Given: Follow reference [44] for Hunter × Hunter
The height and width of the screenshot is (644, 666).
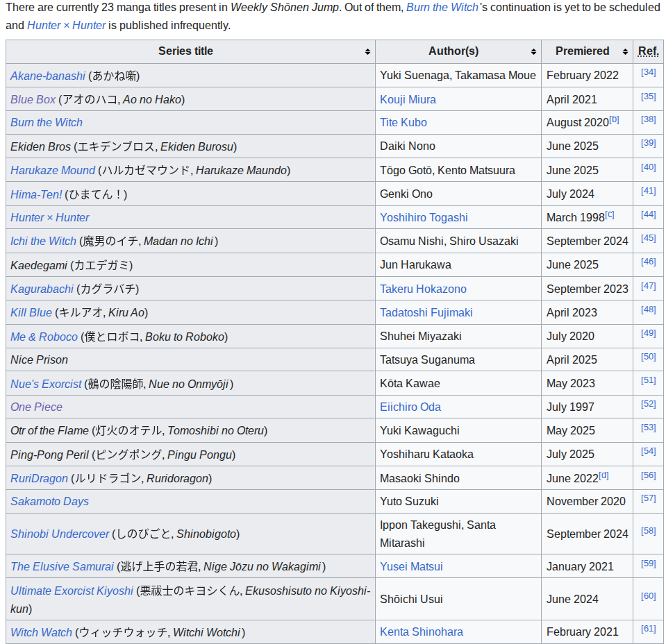Looking at the screenshot, I should click(x=648, y=214).
